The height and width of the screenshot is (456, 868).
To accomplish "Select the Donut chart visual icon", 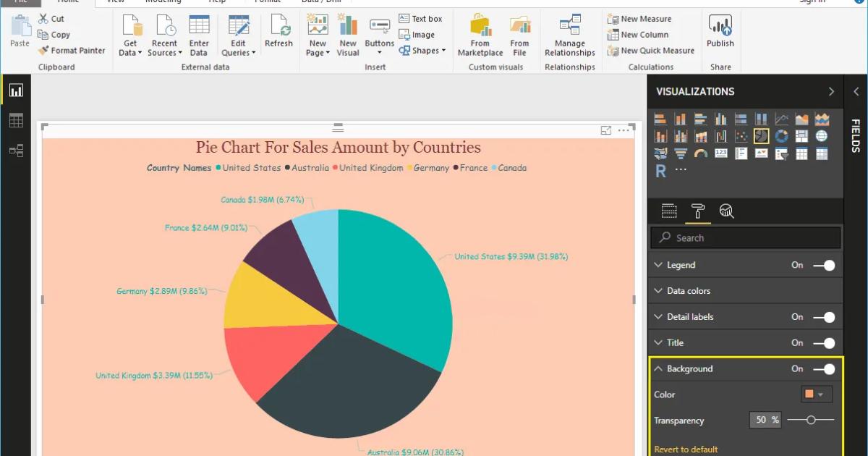I will pyautogui.click(x=781, y=136).
